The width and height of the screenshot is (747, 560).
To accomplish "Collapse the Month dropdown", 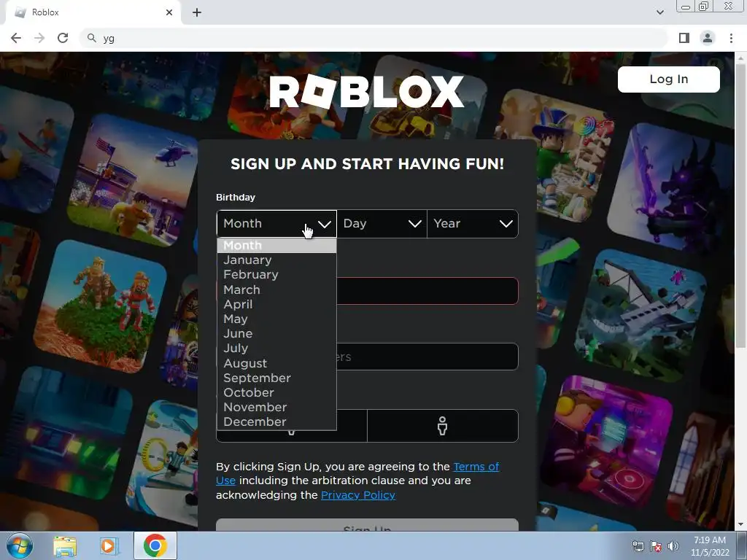I will point(276,224).
